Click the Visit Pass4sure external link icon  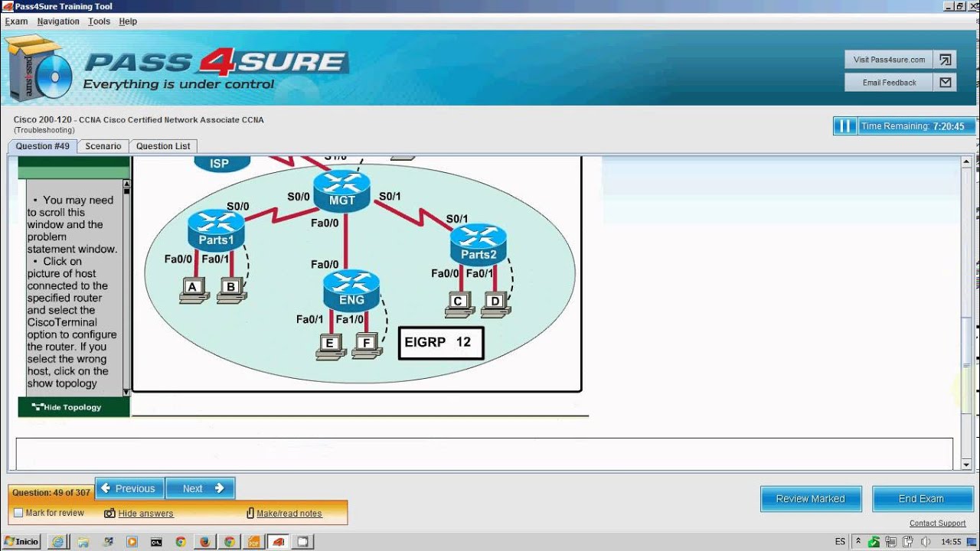click(945, 60)
